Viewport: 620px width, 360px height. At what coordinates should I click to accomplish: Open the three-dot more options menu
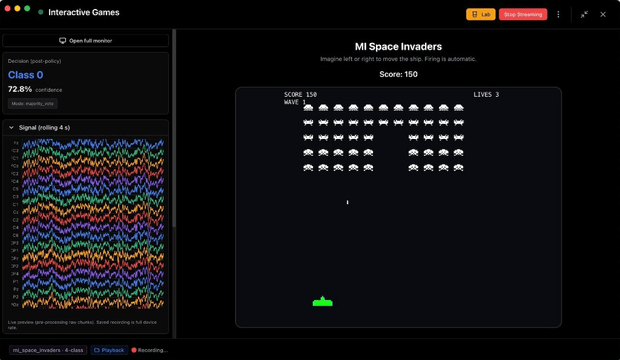point(558,14)
